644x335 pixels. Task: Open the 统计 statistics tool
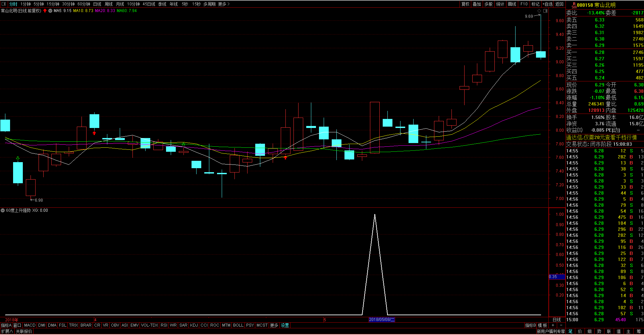(x=500, y=4)
